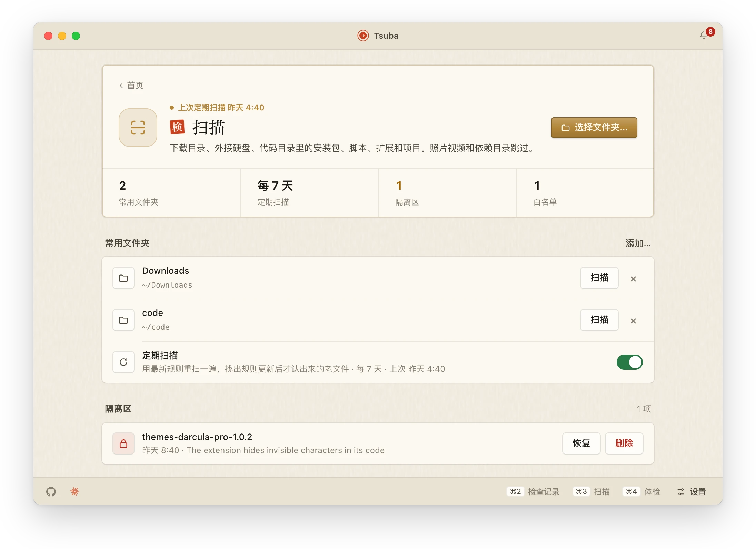Click the ~/code path text
756x549 pixels.
[156, 327]
